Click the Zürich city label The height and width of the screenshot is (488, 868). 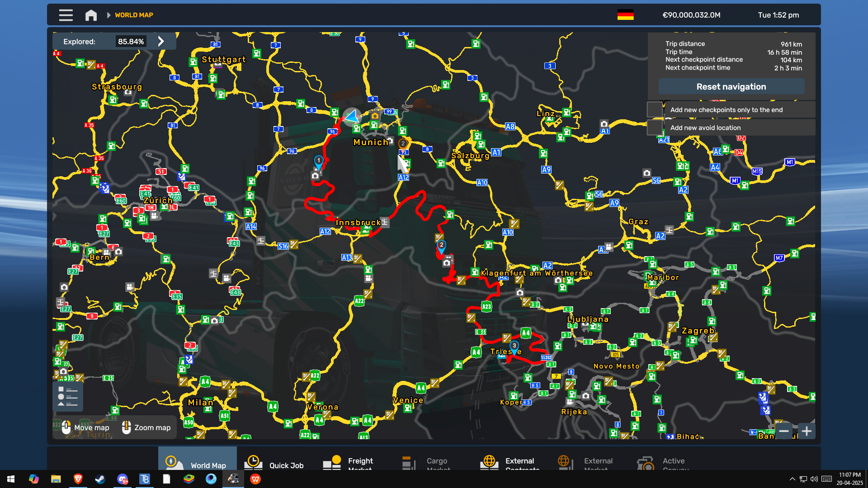158,201
